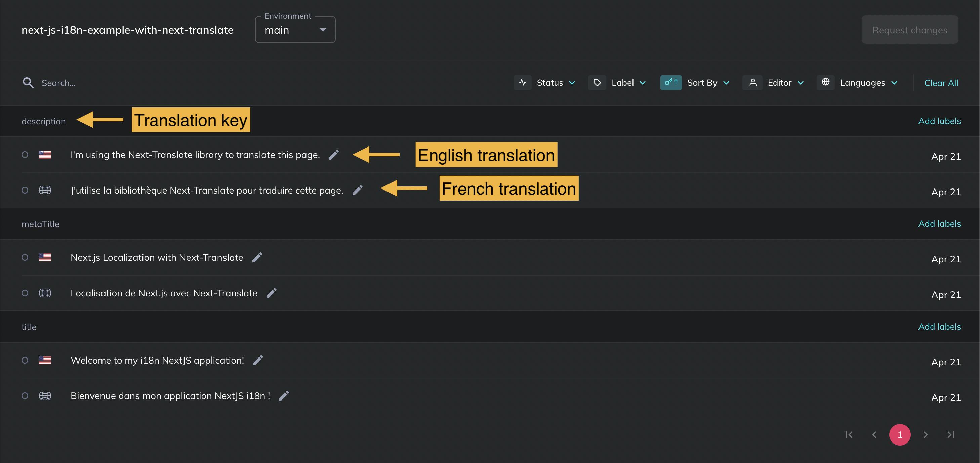Open the Environment main dropdown

tap(295, 30)
